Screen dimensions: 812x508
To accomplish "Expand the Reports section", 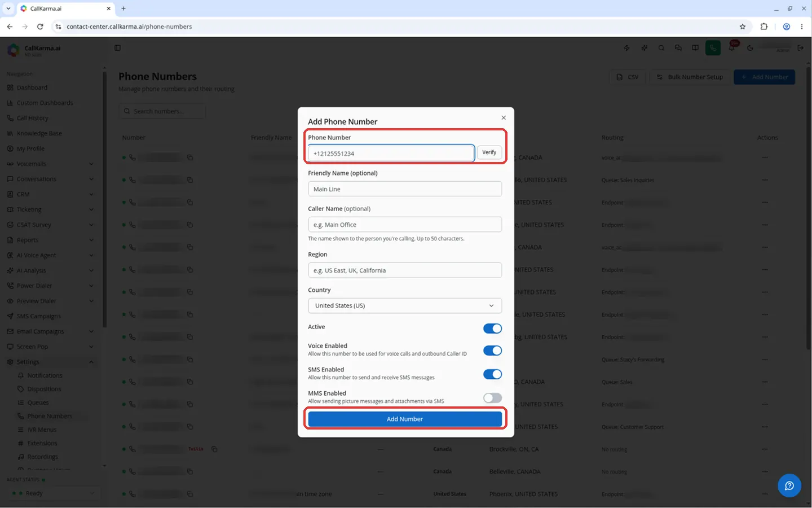I will click(x=51, y=240).
